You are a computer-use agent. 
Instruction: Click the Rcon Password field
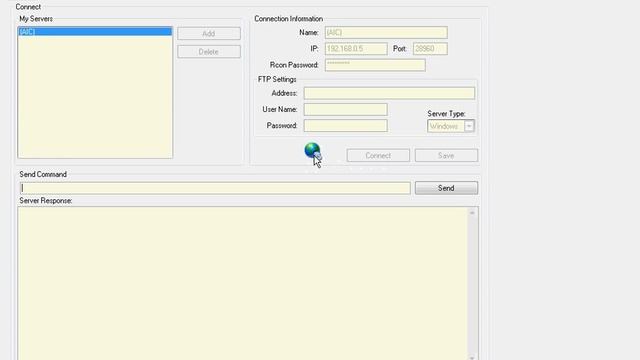pyautogui.click(x=375, y=65)
